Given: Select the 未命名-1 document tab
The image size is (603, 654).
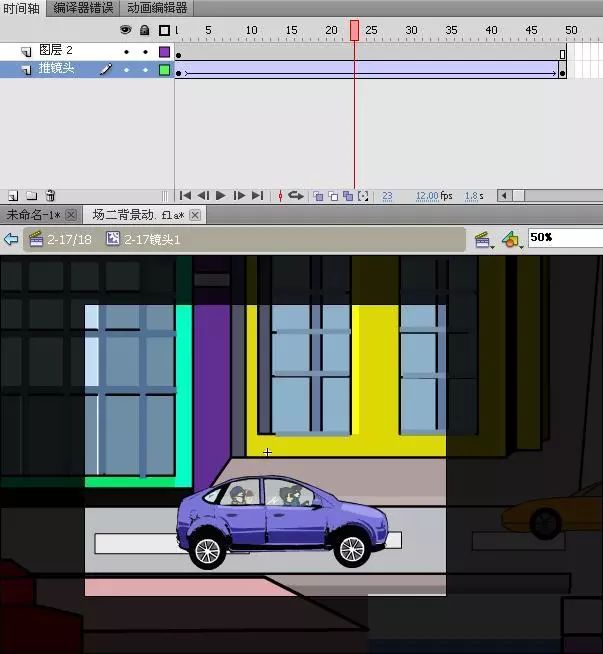Looking at the screenshot, I should (x=34, y=215).
